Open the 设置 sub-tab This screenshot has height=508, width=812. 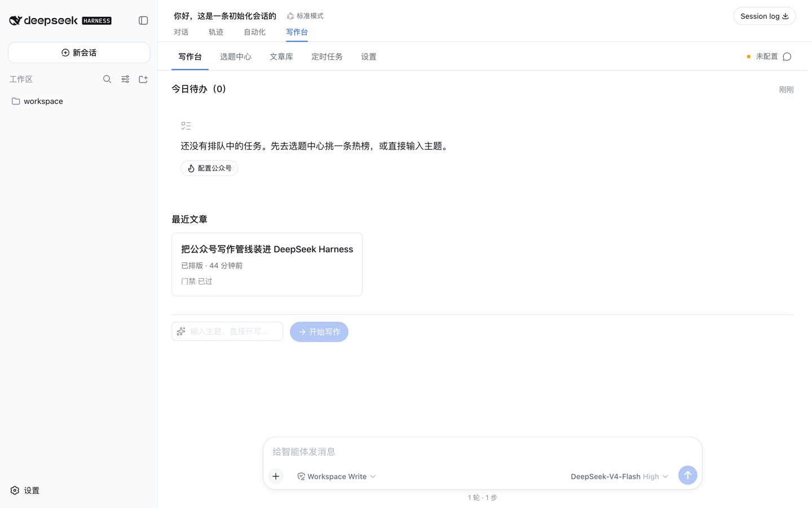point(369,57)
